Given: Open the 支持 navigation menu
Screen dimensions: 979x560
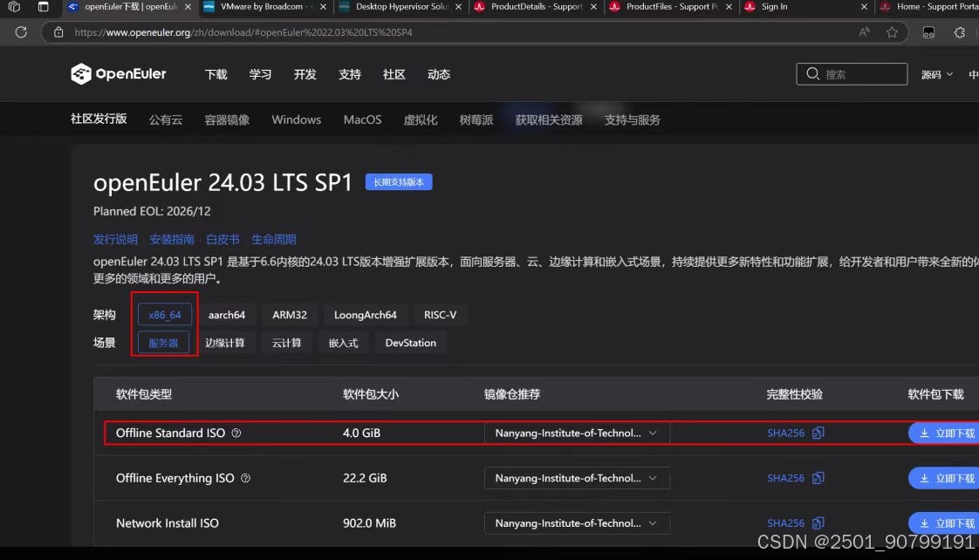Looking at the screenshot, I should tap(350, 74).
